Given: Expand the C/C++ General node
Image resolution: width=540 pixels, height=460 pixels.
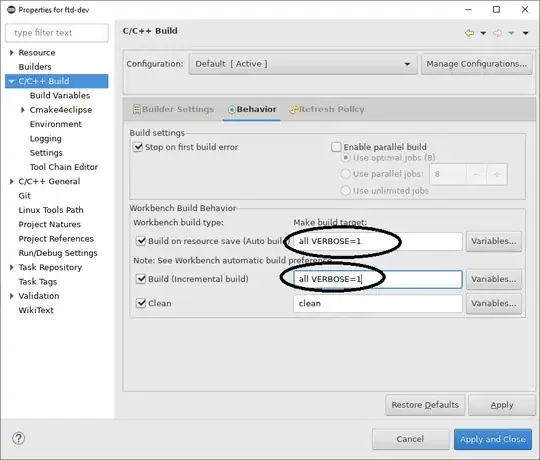Looking at the screenshot, I should click(11, 181).
